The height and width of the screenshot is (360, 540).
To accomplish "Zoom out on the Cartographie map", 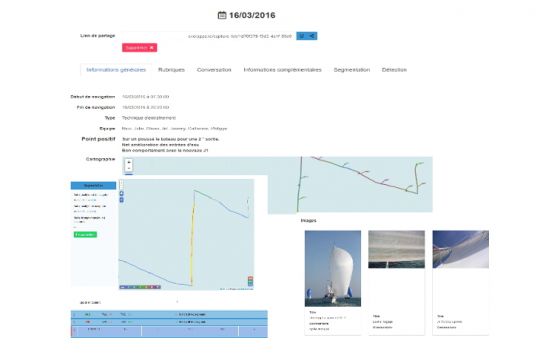I will pyautogui.click(x=129, y=168).
